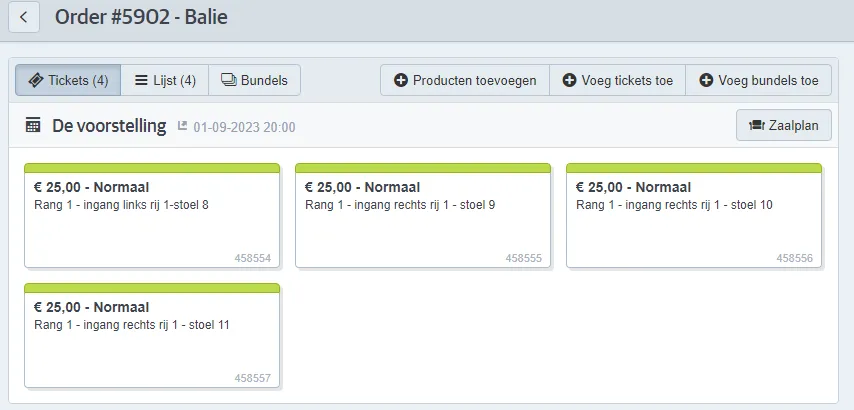The width and height of the screenshot is (854, 410).
Task: Click the Order #5902 - Balie heading
Action: (141, 17)
